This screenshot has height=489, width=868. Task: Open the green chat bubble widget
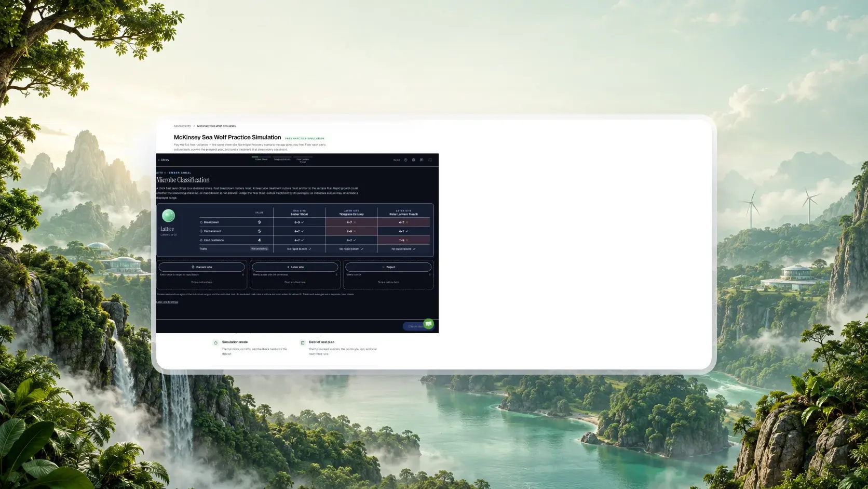(x=428, y=324)
